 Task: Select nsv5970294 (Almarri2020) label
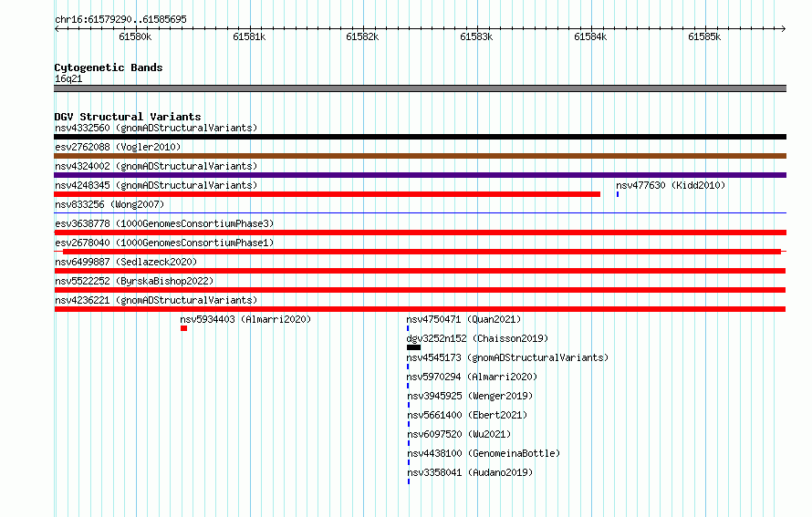[x=472, y=377]
